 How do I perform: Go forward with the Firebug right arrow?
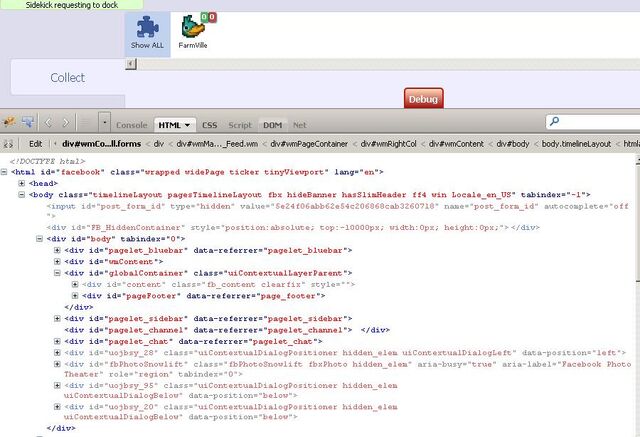(65, 122)
